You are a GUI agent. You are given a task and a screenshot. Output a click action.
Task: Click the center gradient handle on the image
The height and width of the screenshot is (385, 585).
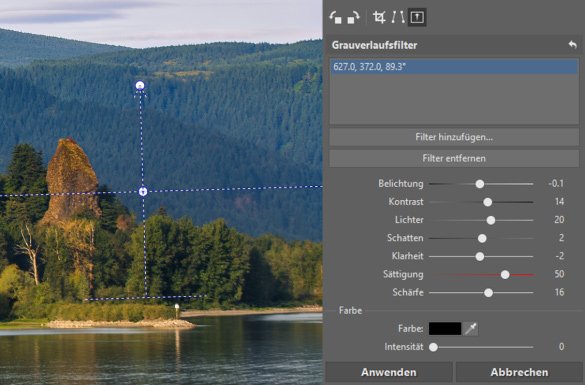[x=143, y=191]
